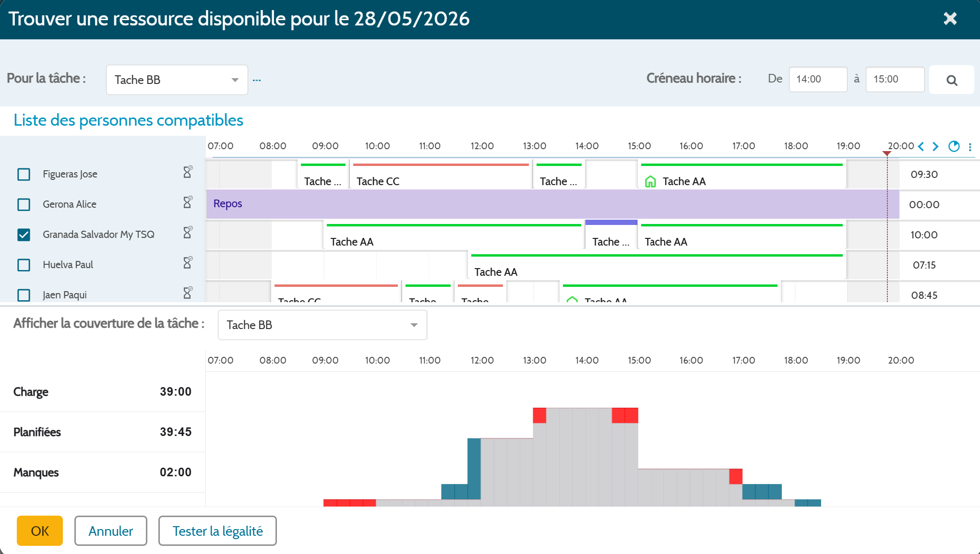
Task: Click the search magnifier button
Action: pos(952,80)
